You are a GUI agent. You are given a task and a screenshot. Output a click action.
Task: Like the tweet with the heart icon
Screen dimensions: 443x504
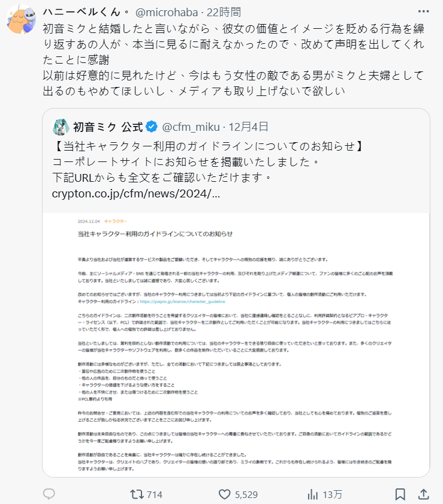[225, 494]
